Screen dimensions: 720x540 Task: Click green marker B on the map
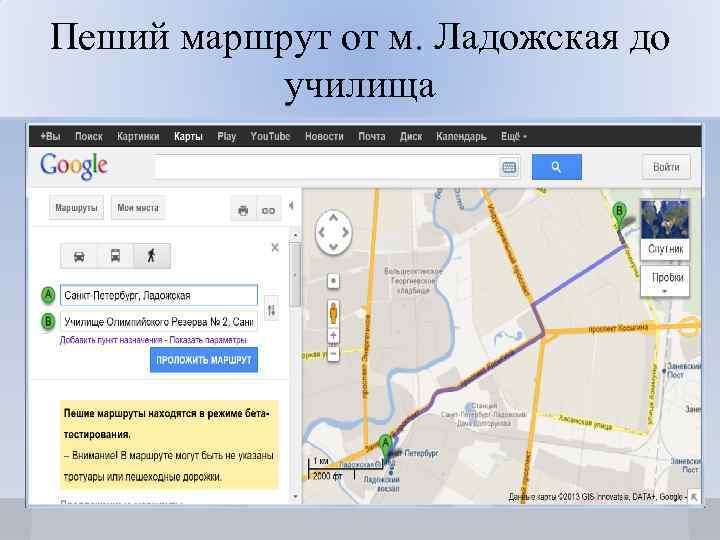click(x=619, y=214)
